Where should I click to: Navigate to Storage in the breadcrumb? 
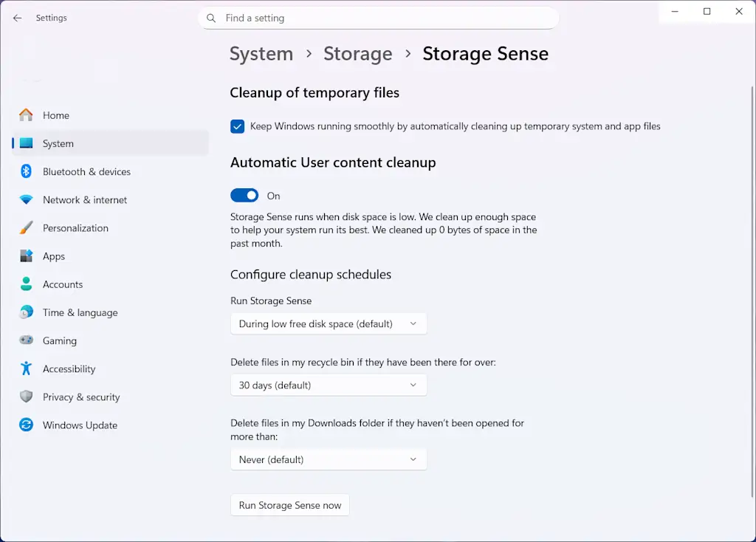coord(357,54)
